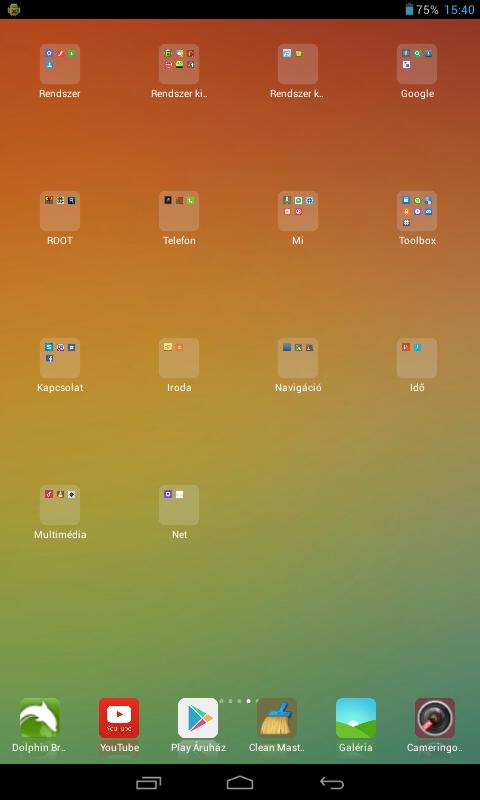This screenshot has width=480, height=800.
Task: Launch Clean Master app
Action: (x=277, y=718)
